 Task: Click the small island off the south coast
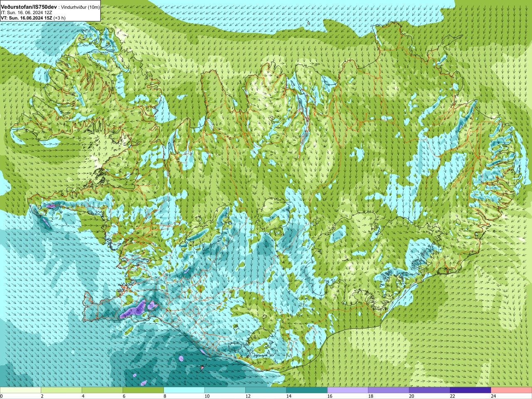point(202,367)
